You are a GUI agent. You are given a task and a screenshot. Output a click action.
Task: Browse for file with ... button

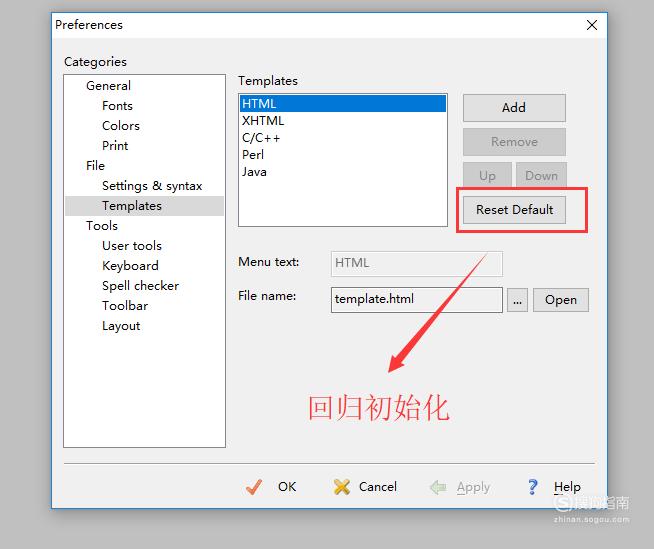pos(517,300)
